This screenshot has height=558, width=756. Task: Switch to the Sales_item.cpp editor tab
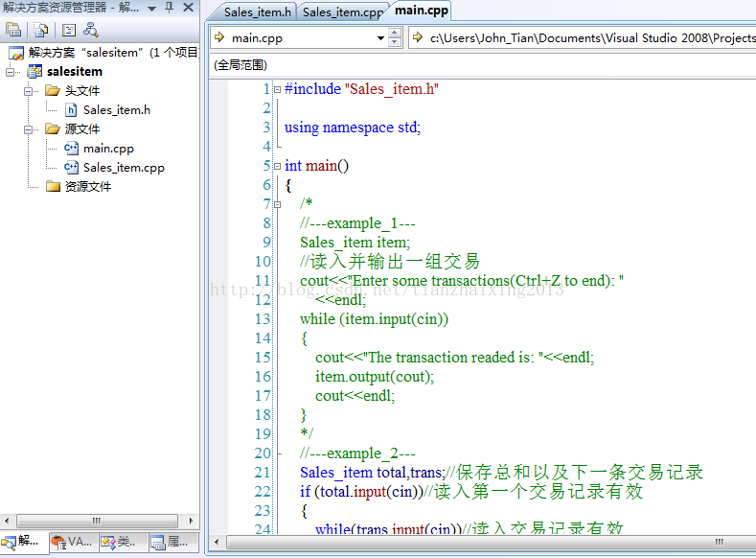(x=342, y=12)
